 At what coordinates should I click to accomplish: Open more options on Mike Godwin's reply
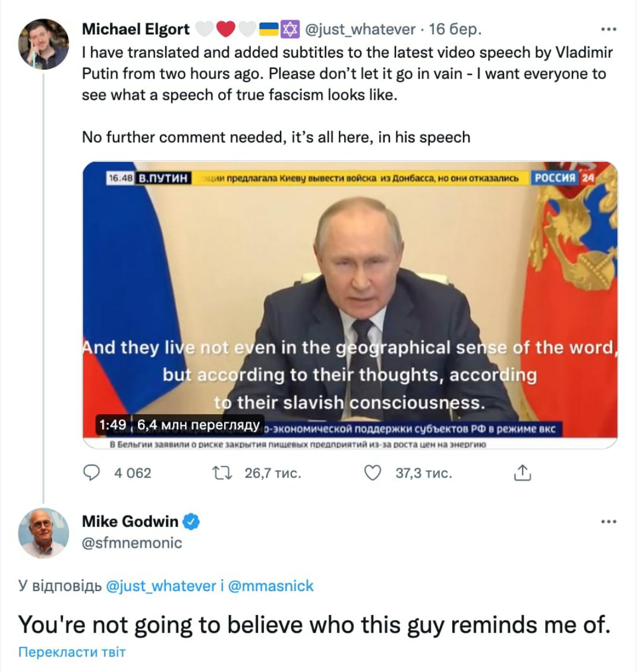608,522
